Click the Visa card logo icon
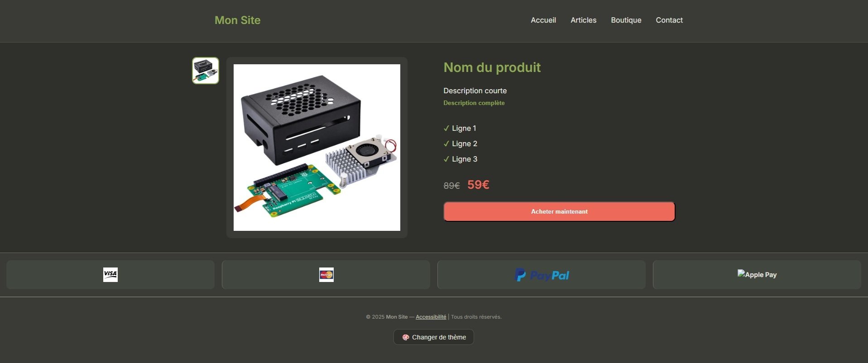This screenshot has height=363, width=868. 110,274
